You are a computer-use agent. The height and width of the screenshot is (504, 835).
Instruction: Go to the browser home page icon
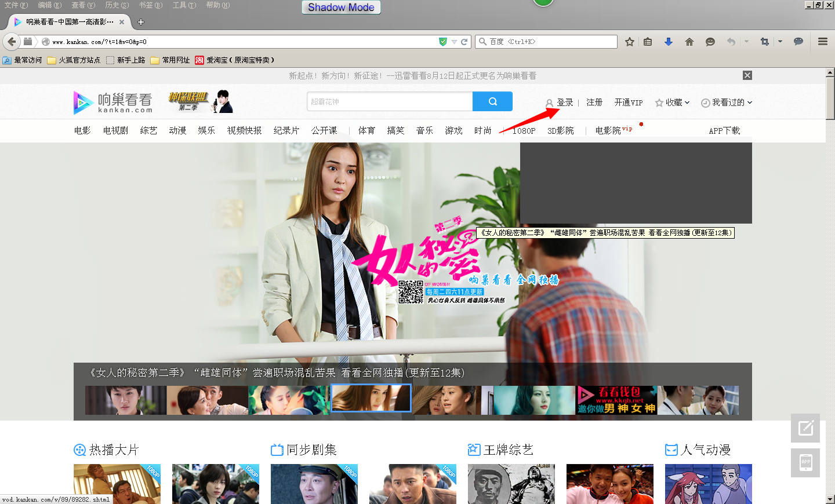point(689,42)
